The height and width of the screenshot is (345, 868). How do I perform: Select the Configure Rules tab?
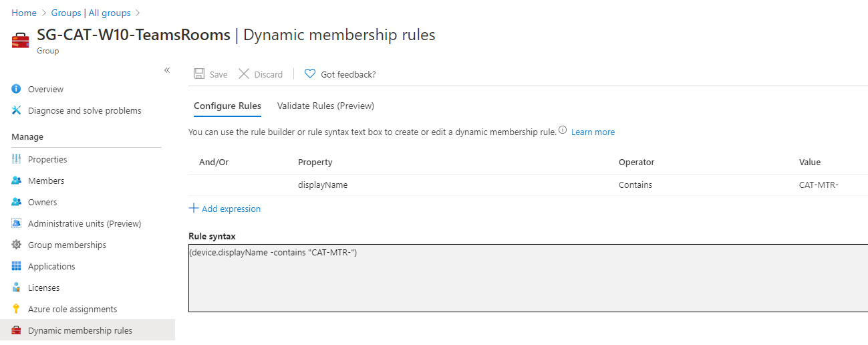point(227,106)
